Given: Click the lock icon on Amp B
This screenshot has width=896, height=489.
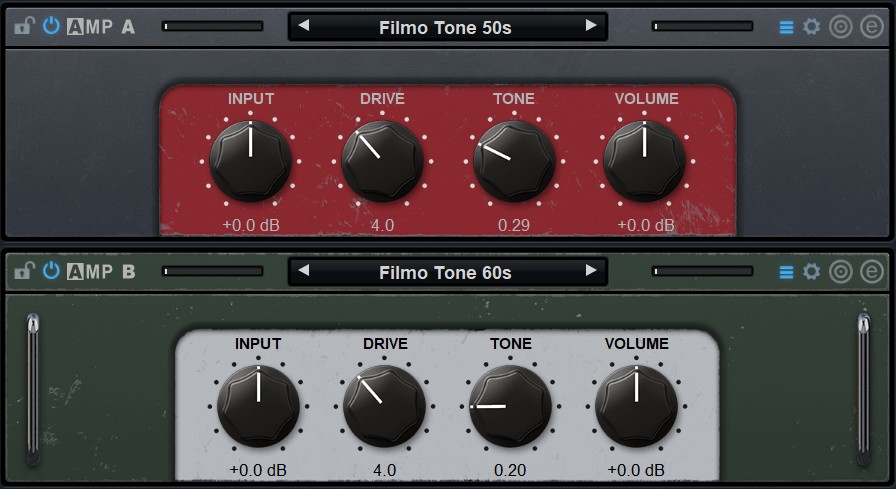Looking at the screenshot, I should click(24, 272).
